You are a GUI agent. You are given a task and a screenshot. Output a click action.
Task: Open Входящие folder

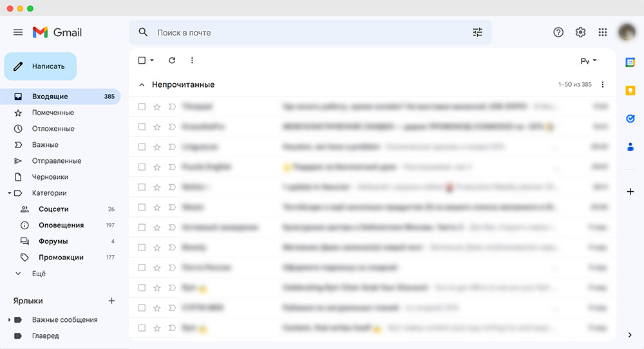tap(61, 97)
